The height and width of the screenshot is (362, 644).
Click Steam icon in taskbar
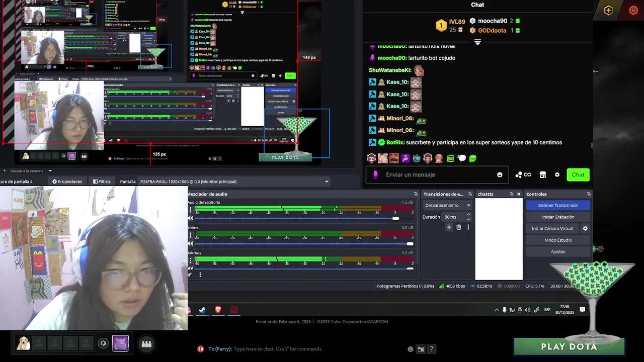tap(202, 310)
